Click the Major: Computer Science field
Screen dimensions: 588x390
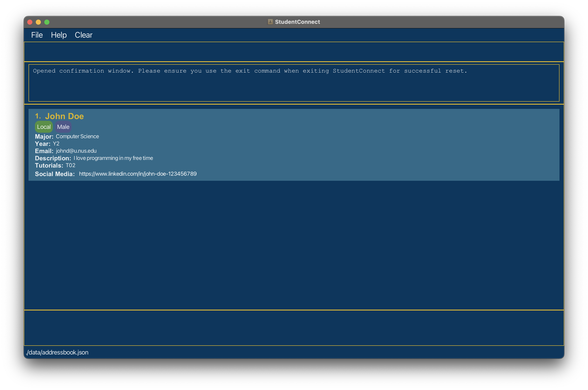tap(77, 136)
